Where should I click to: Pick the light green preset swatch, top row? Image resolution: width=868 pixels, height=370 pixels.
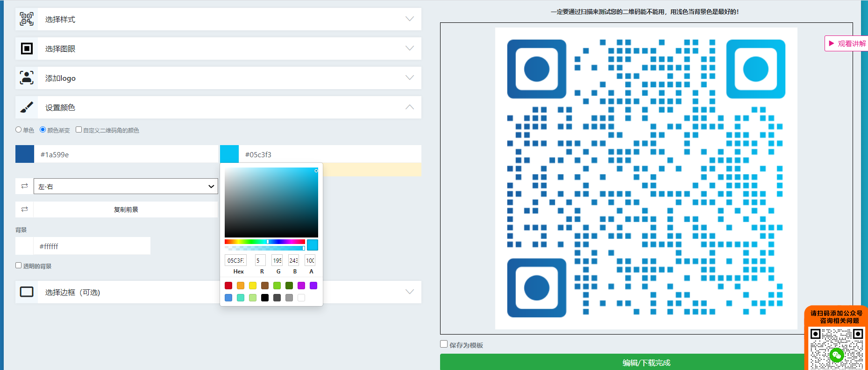click(x=277, y=286)
